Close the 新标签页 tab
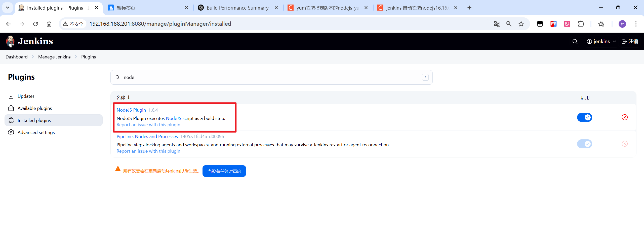The width and height of the screenshot is (644, 230). click(186, 8)
